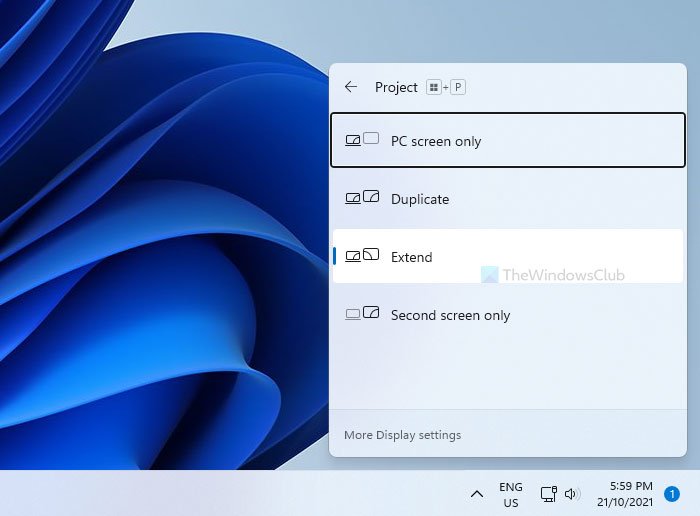Click the Project panel title text
Image resolution: width=700 pixels, height=516 pixels.
point(396,87)
